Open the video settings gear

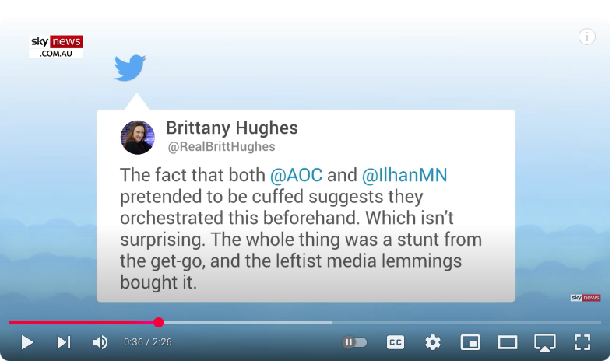pos(432,342)
